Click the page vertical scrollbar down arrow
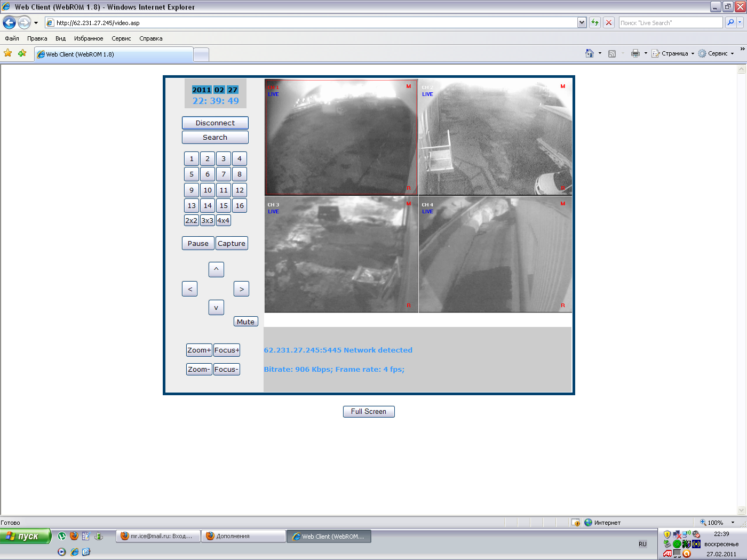This screenshot has width=747, height=560. [741, 510]
